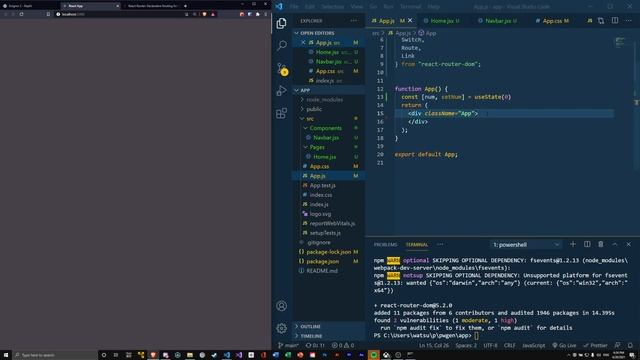Viewport: 640px width, 360px height.
Task: Open Navbar.jsx under Components folder
Action: pyautogui.click(x=326, y=138)
